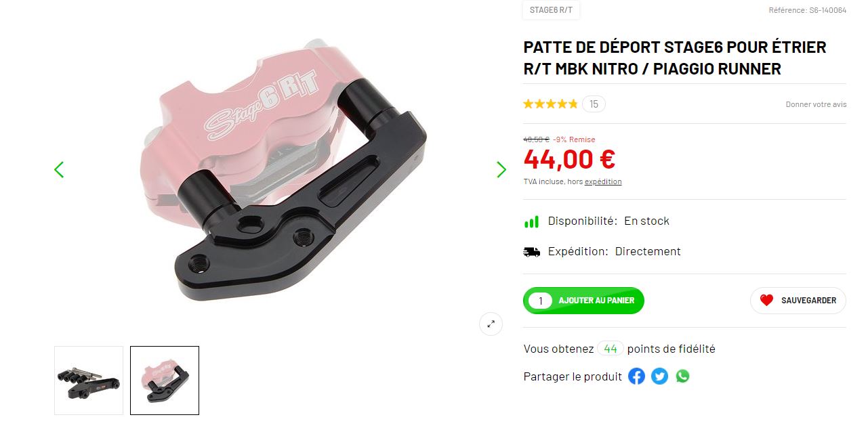Image resolution: width=868 pixels, height=434 pixels.
Task: Click Donner votre avis to leave a review
Action: [816, 104]
